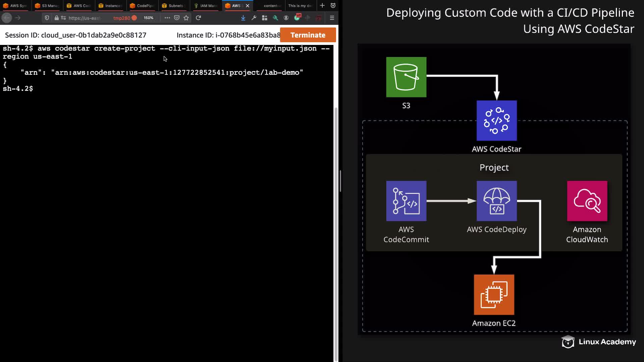This screenshot has height=362, width=644.
Task: Open the downloads panel
Action: click(243, 18)
